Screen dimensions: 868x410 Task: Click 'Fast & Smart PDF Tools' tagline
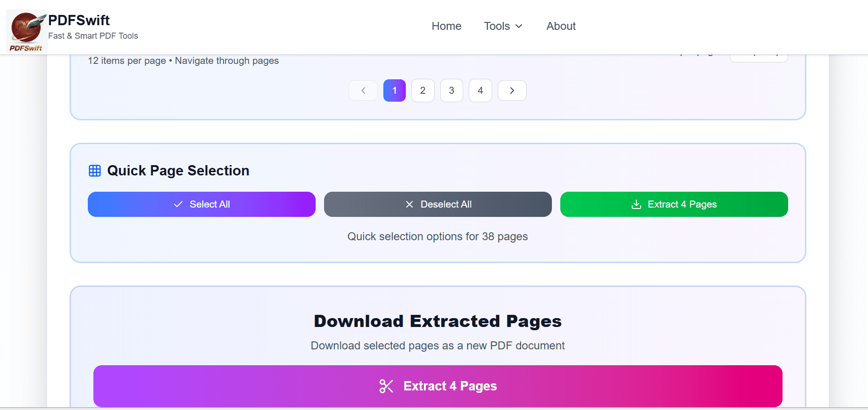pyautogui.click(x=93, y=36)
